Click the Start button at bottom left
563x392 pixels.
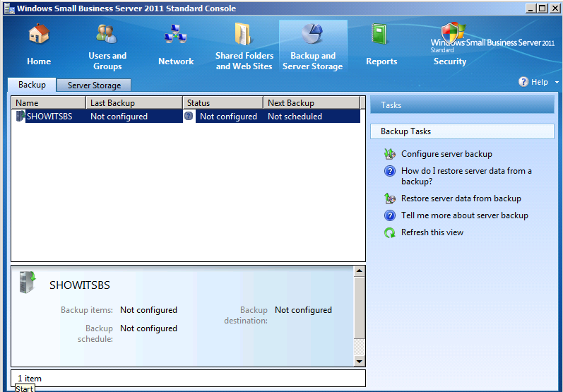click(x=25, y=388)
